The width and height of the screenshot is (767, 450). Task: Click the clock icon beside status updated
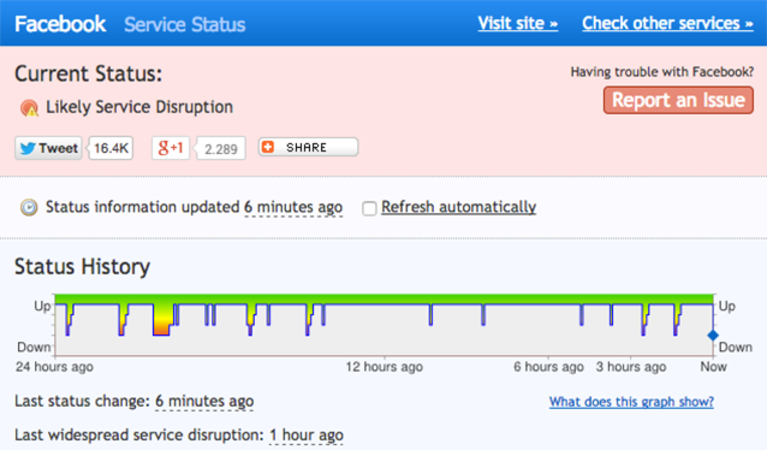point(29,207)
